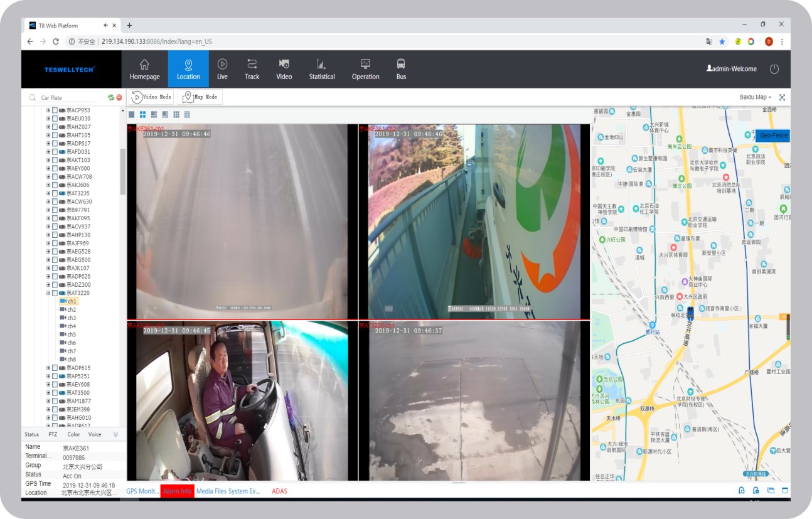Click the admin-Welcome user label
Screen dimensions: 812x519
732,69
